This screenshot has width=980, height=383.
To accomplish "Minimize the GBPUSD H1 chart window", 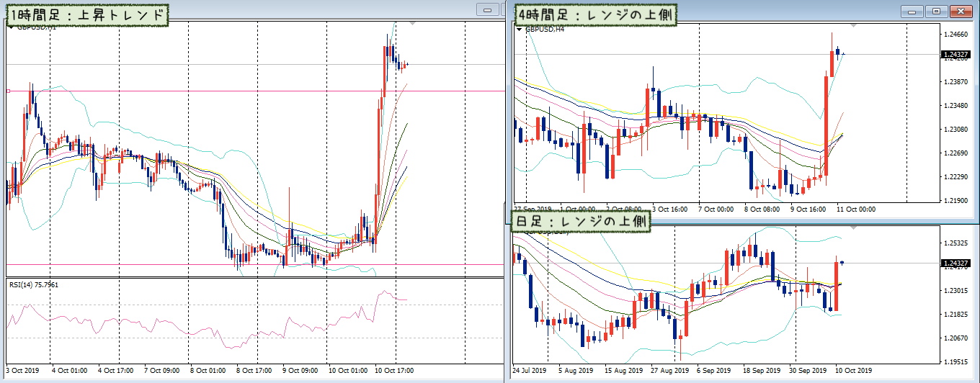I will pos(488,10).
